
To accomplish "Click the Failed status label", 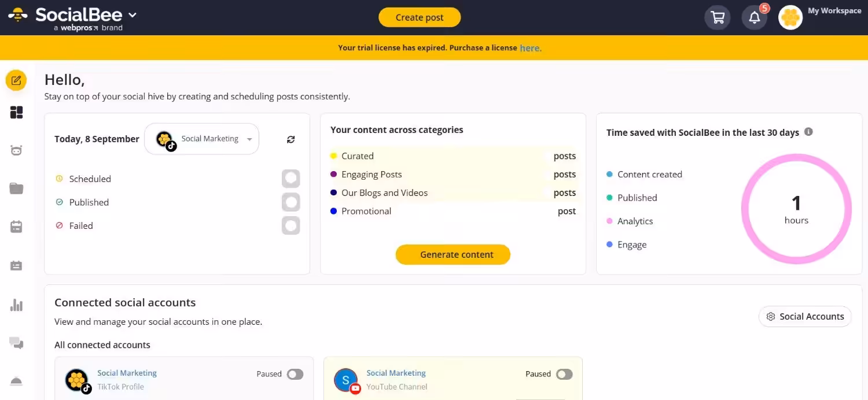I will pyautogui.click(x=81, y=225).
